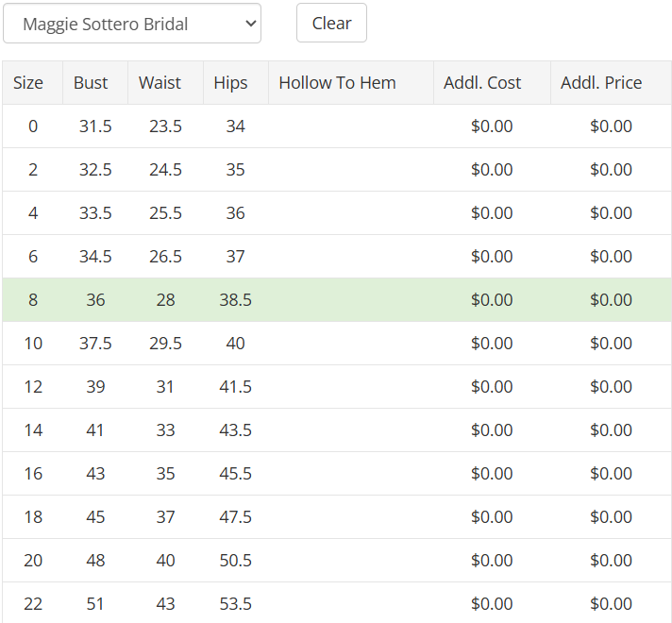
Task: Click the Waist column header
Action: pos(160,83)
